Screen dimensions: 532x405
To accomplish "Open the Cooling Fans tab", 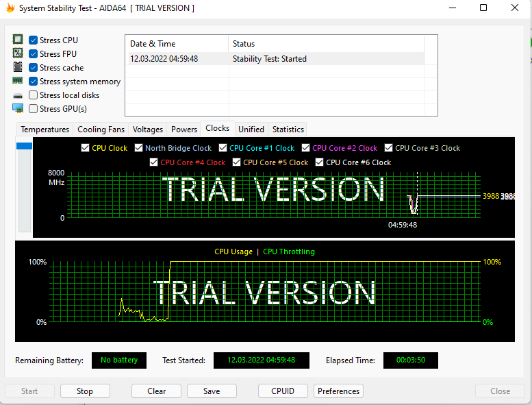I will point(101,130).
